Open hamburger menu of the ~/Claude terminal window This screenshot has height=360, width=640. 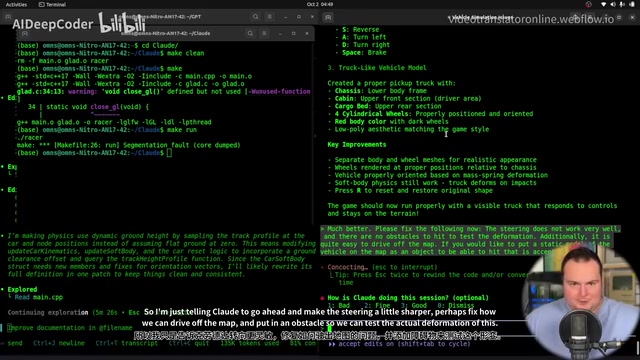(x=264, y=33)
